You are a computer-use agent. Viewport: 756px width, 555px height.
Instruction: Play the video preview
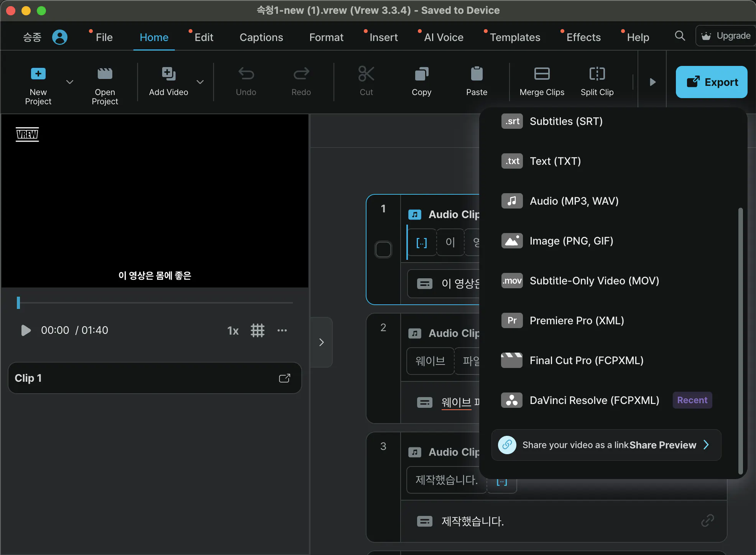pos(26,330)
